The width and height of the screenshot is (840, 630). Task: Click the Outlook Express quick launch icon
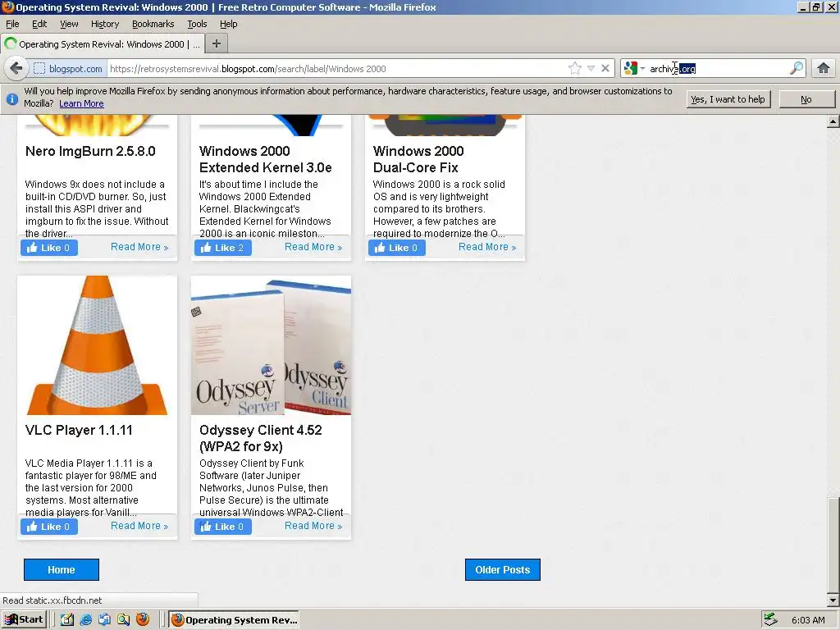(104, 620)
